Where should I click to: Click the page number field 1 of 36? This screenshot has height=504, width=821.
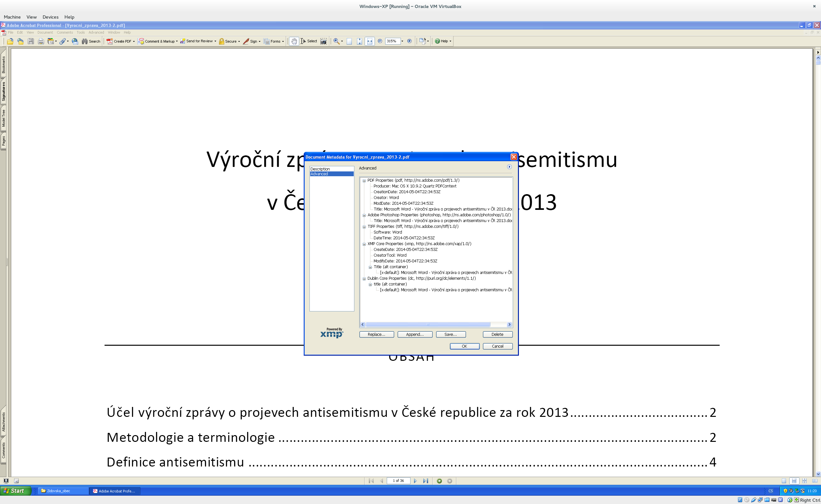pyautogui.click(x=398, y=481)
